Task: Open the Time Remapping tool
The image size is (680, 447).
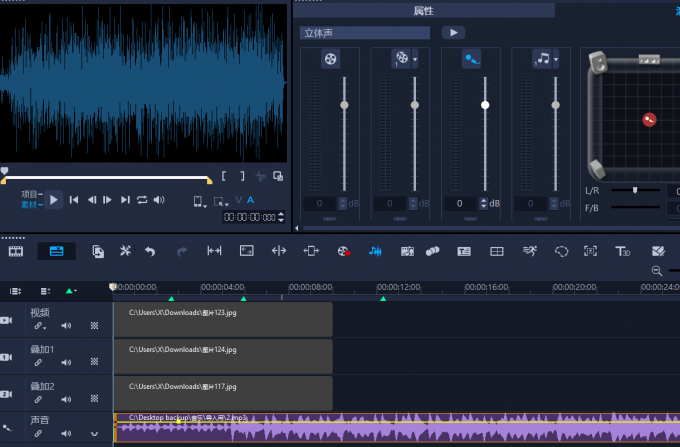Action: tap(530, 251)
